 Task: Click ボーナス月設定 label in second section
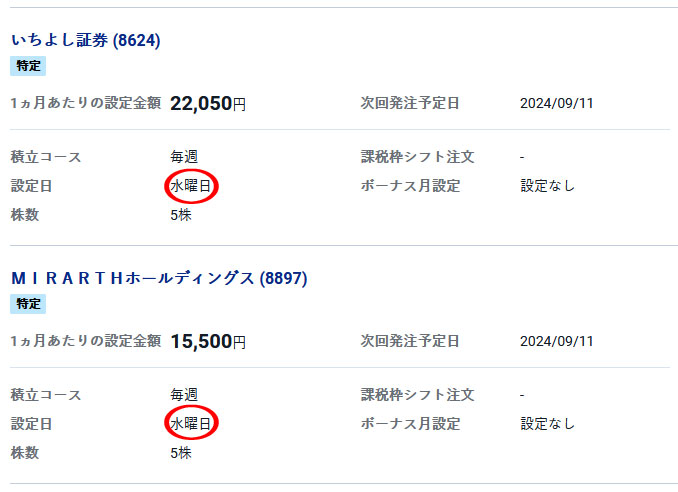[410, 424]
